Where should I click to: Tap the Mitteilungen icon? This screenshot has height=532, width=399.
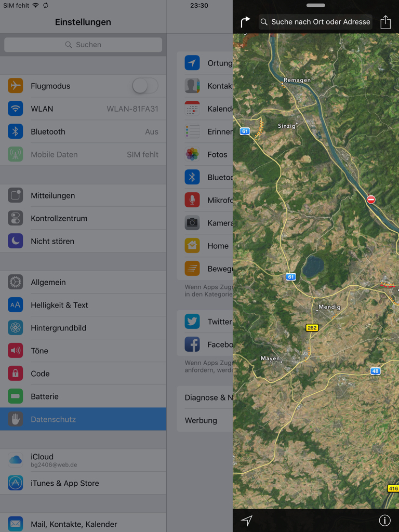pyautogui.click(x=15, y=195)
